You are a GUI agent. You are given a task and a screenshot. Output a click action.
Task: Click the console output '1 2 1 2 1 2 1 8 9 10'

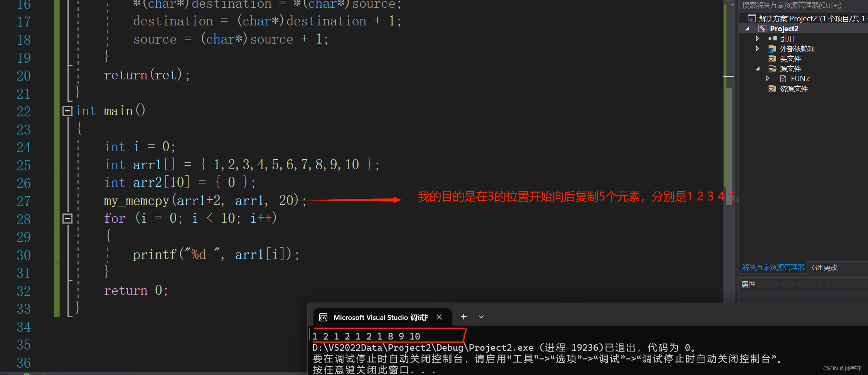tap(366, 336)
